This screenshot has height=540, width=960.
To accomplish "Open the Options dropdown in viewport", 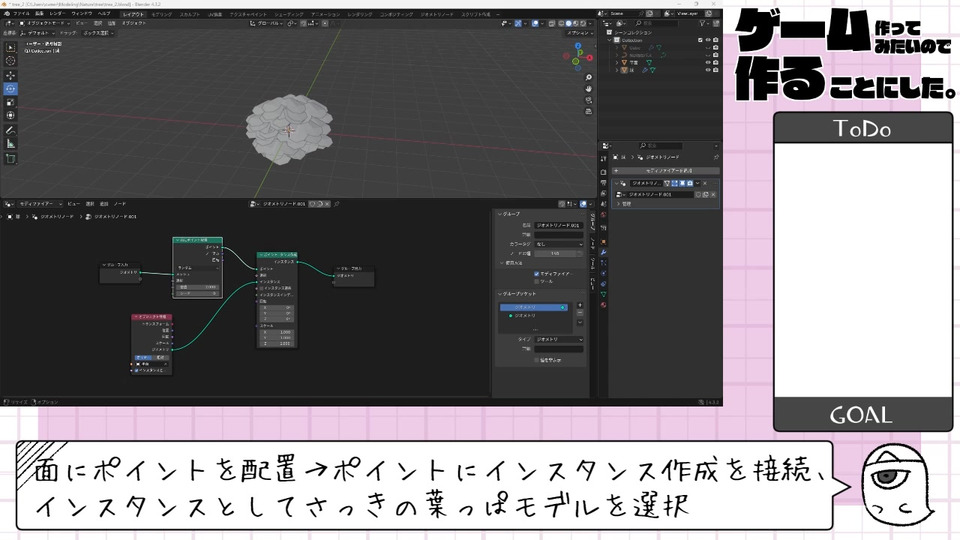I will click(579, 33).
